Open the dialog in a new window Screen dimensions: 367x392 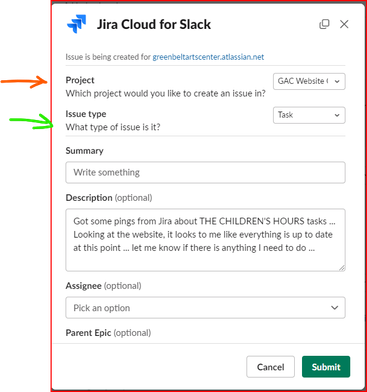coord(324,24)
